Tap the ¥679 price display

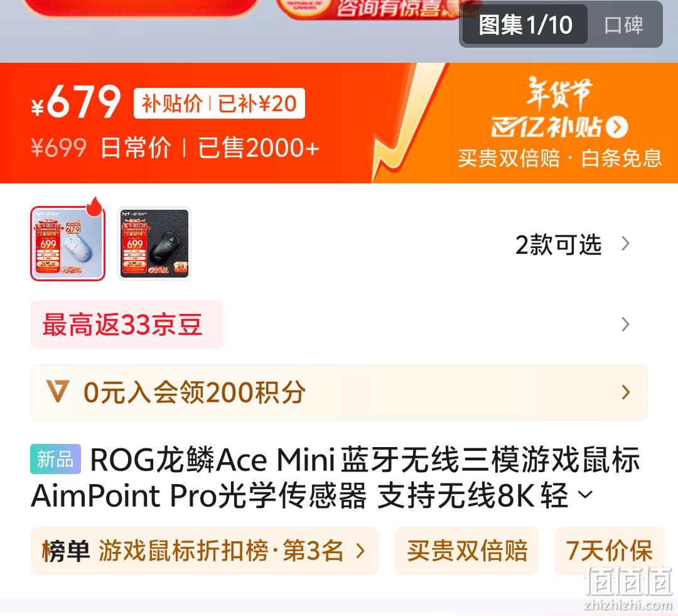[x=76, y=102]
